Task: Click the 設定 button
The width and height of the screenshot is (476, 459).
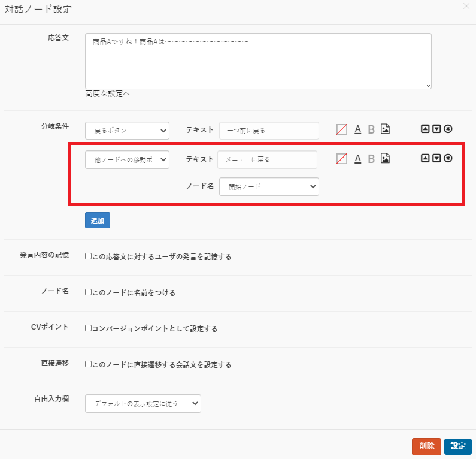Action: (x=458, y=446)
